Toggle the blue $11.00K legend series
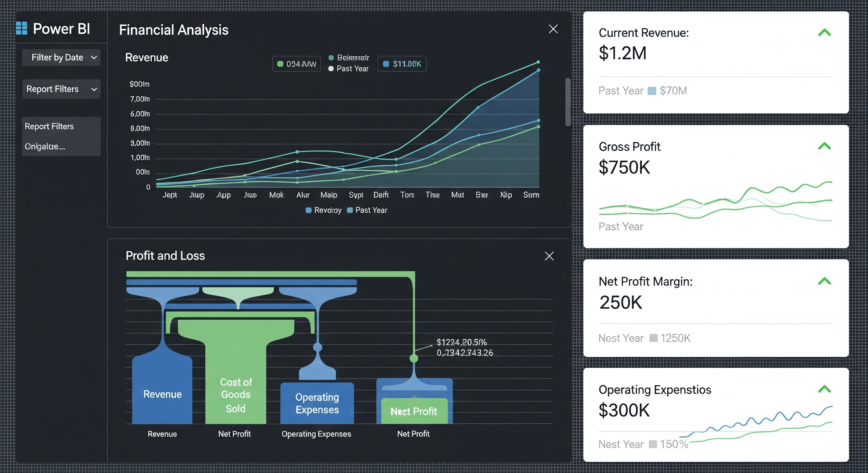Image resolution: width=868 pixels, height=473 pixels. [402, 64]
